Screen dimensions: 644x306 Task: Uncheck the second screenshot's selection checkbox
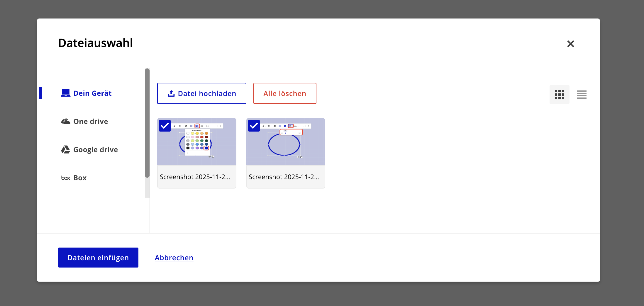[x=254, y=126]
